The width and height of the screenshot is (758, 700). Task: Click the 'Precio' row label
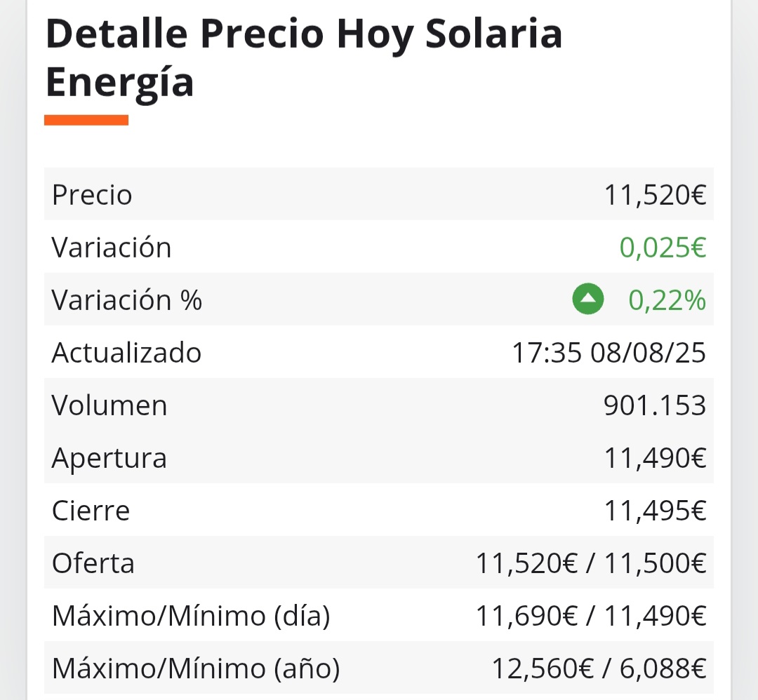point(92,195)
